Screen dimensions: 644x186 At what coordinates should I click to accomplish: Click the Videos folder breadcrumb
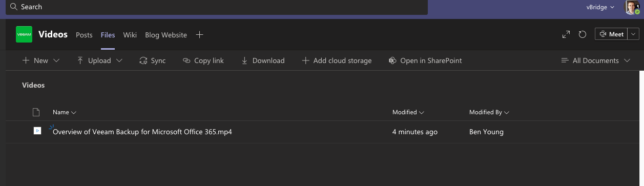click(33, 85)
